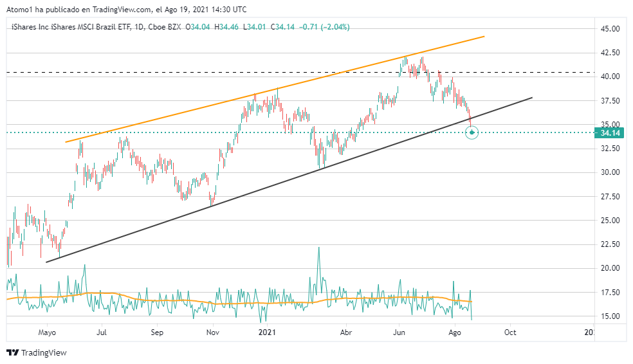Click the 30.00 price axis label

(610, 172)
